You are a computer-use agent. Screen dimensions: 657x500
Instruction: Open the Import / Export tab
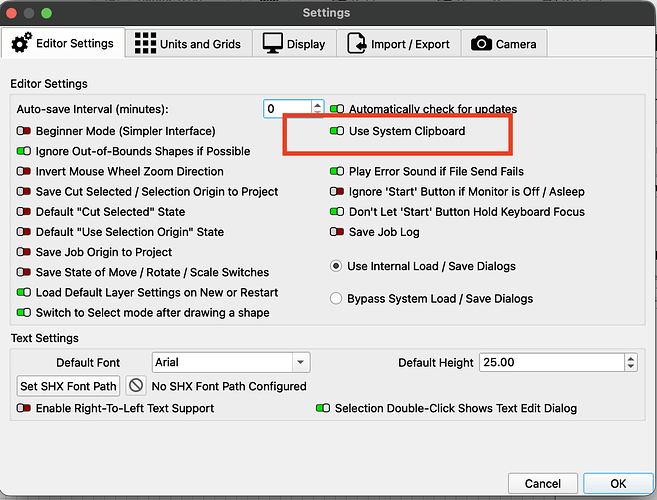tap(398, 44)
